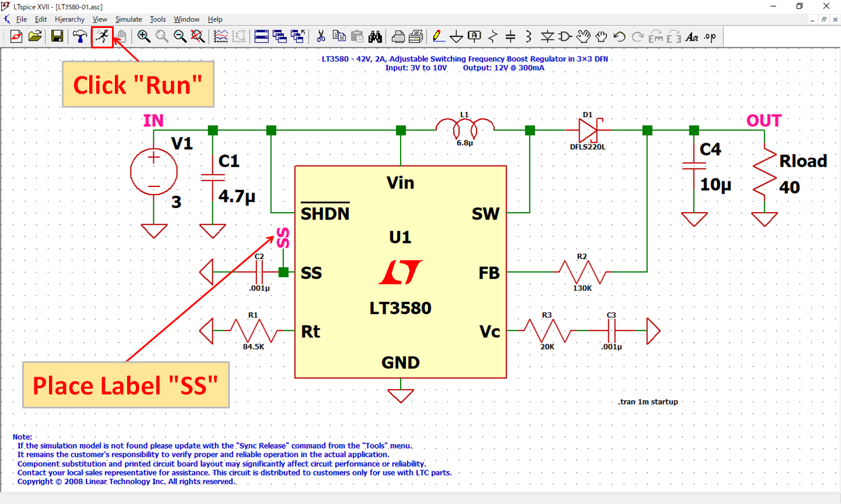
Task: Click the pink 'IN' net label
Action: coord(153,121)
